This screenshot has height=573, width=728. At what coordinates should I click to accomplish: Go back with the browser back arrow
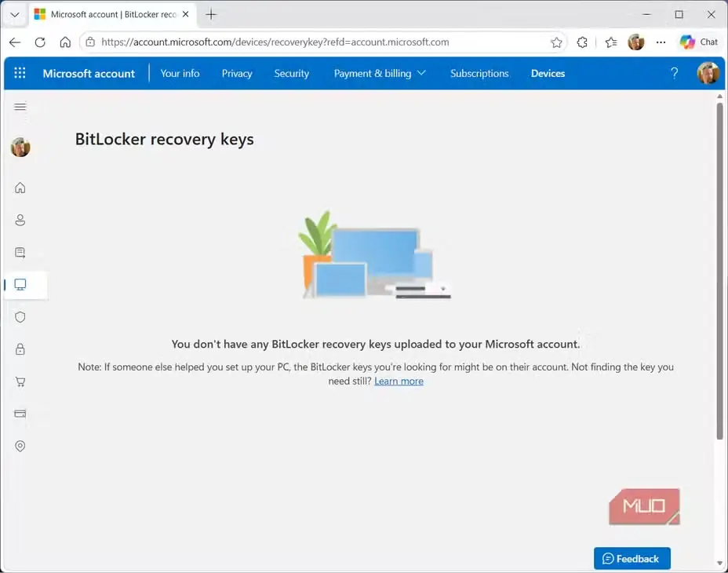click(x=15, y=42)
